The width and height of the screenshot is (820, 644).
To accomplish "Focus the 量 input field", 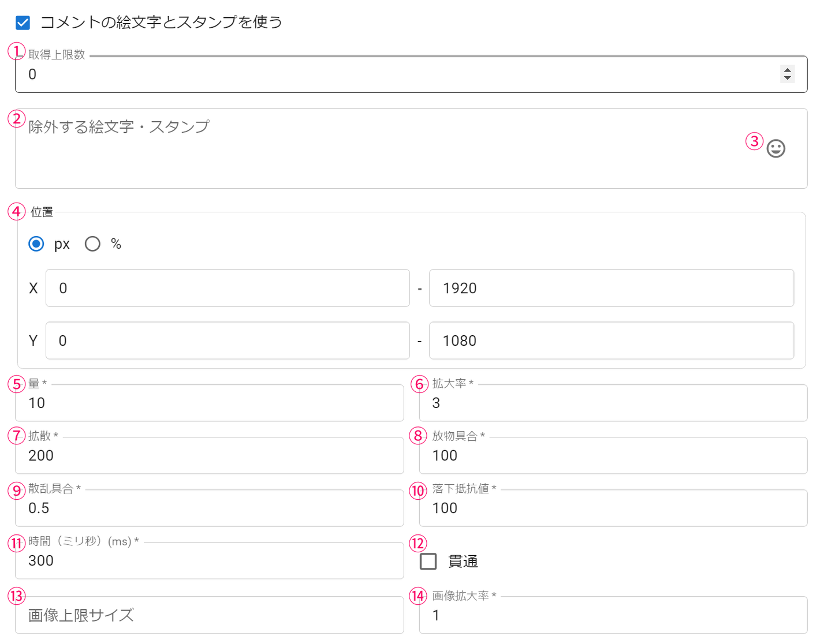I will coord(209,403).
